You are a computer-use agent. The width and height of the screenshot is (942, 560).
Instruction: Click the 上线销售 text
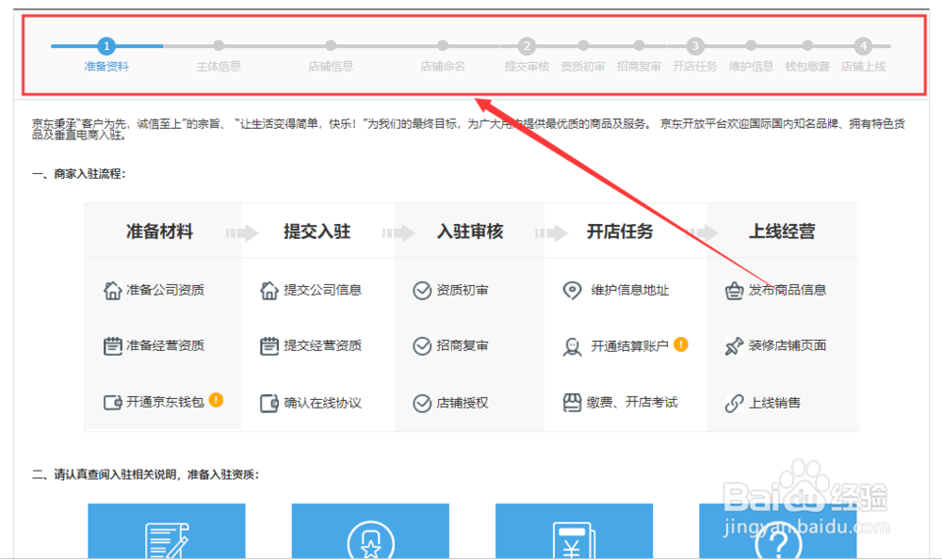point(774,403)
